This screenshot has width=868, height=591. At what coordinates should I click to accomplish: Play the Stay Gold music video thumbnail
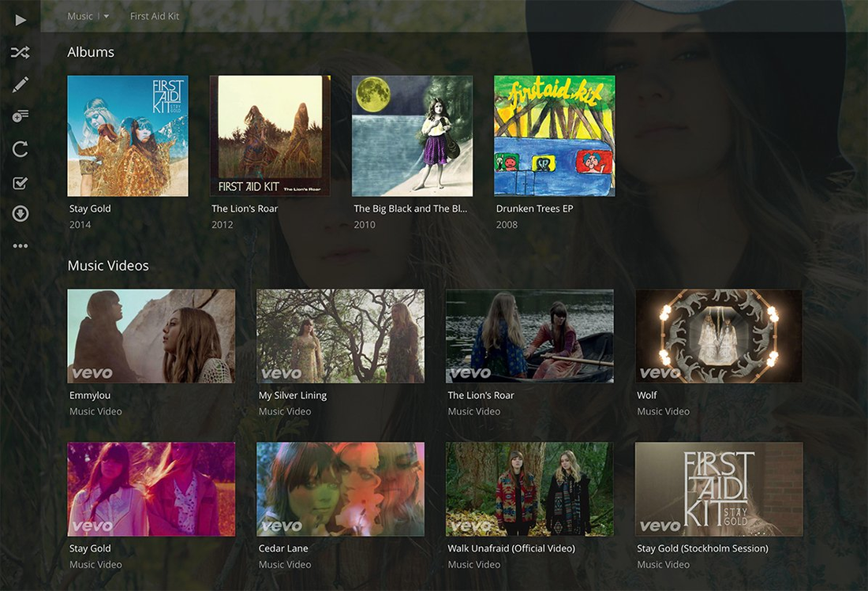(x=152, y=489)
